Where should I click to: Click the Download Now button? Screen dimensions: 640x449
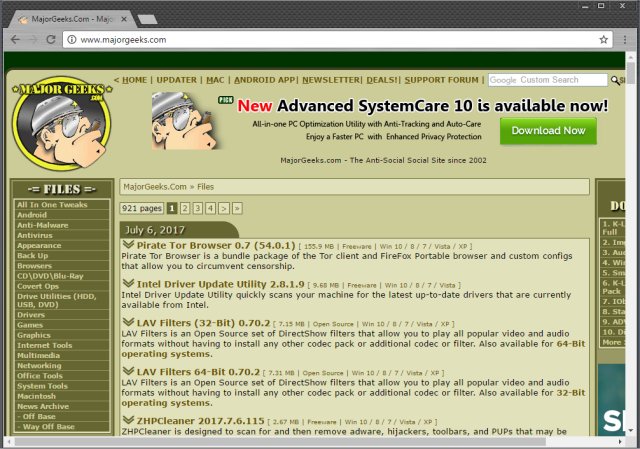548,131
